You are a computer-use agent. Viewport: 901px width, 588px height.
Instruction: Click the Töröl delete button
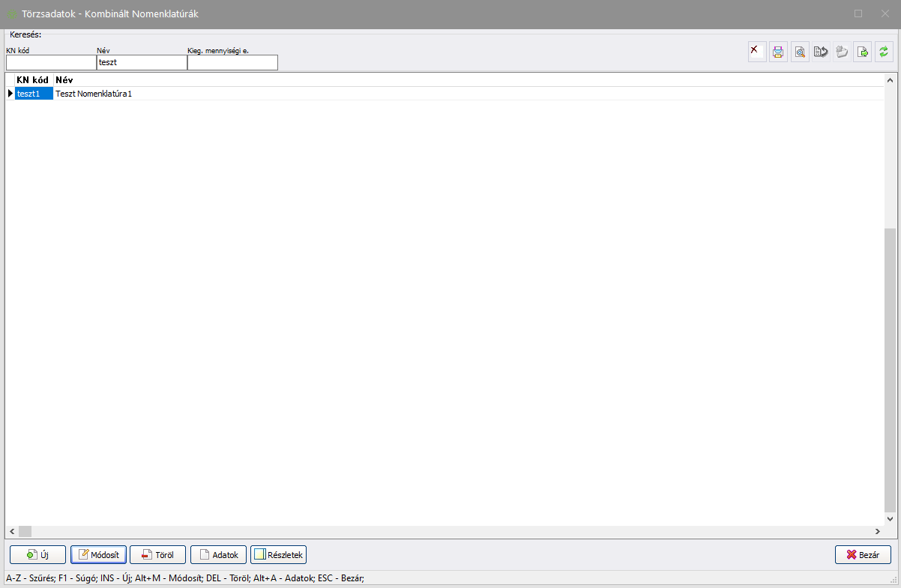pos(157,555)
